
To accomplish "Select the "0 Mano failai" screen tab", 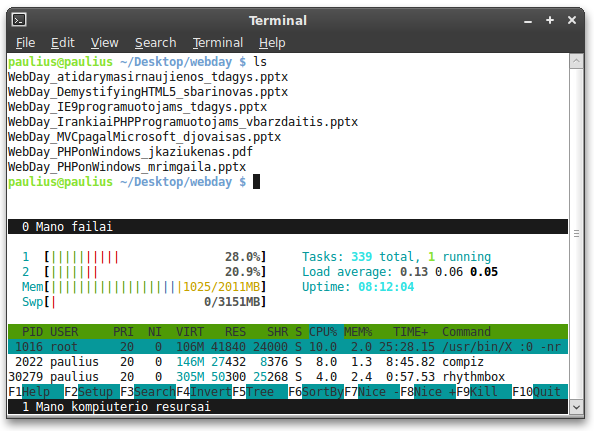I will point(288,226).
